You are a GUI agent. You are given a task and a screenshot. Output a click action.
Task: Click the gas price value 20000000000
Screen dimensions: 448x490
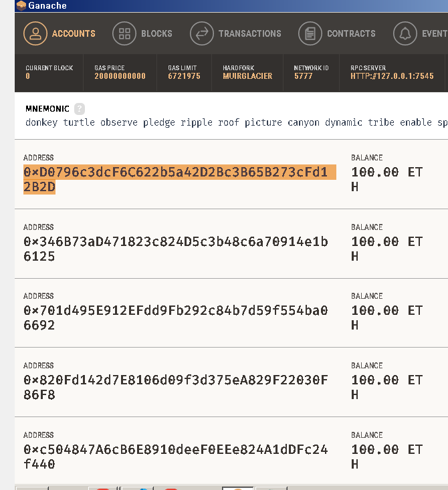[x=120, y=76]
